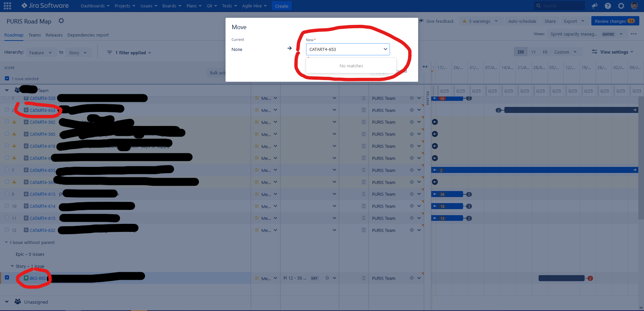
Task: Check the CATART4-613 row checkbox
Action: 7,194
